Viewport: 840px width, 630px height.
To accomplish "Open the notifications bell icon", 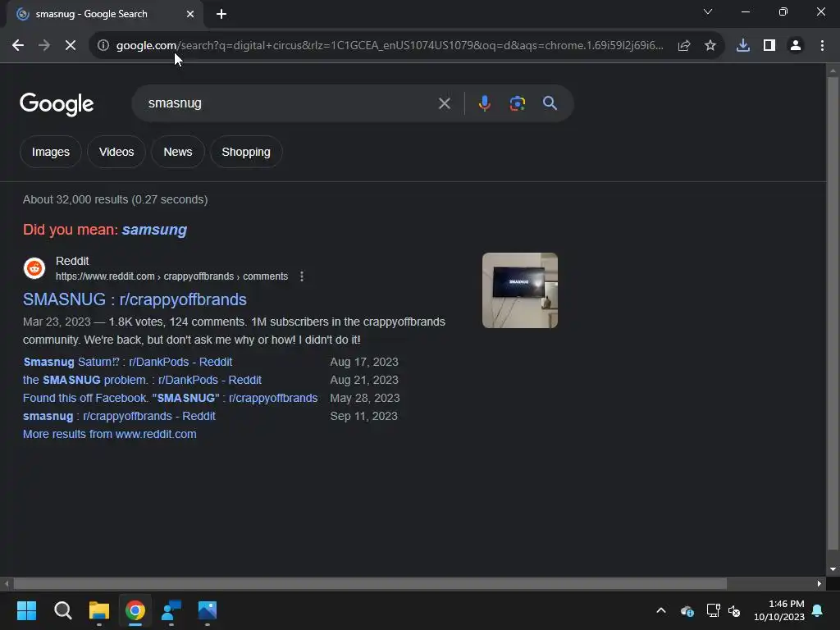I will tap(818, 610).
